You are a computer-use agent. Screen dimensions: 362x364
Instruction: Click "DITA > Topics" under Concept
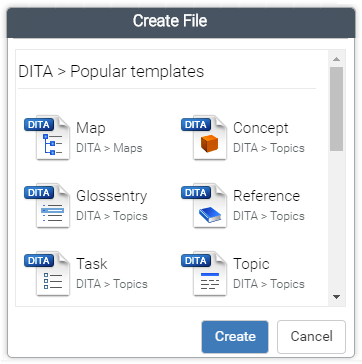pos(269,148)
